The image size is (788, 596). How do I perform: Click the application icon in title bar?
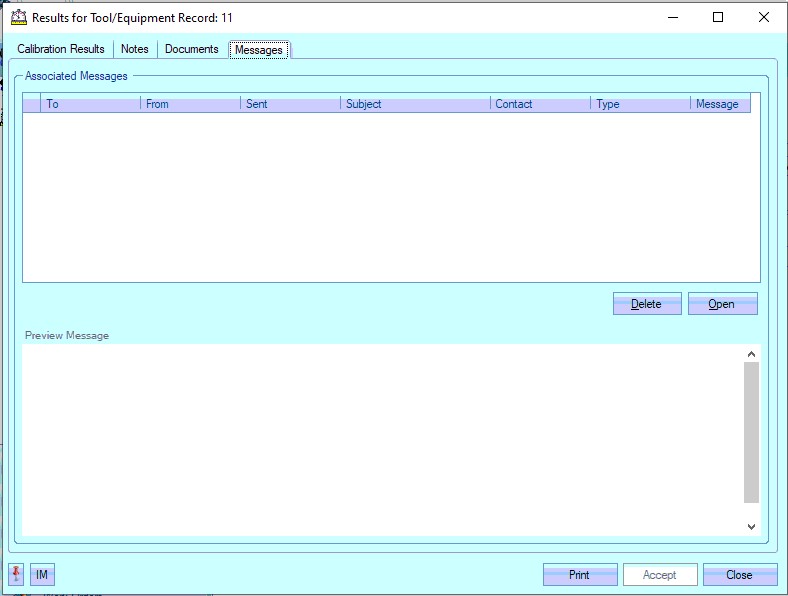[18, 17]
